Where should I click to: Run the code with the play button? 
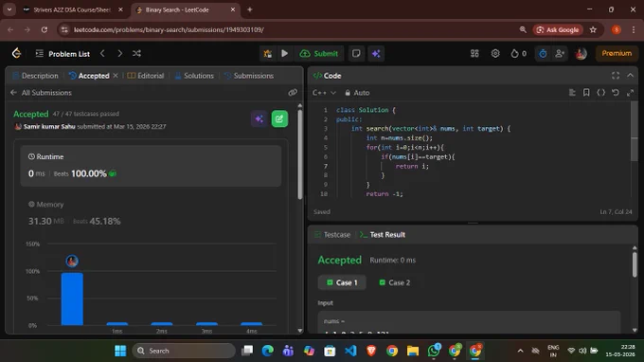[284, 53]
